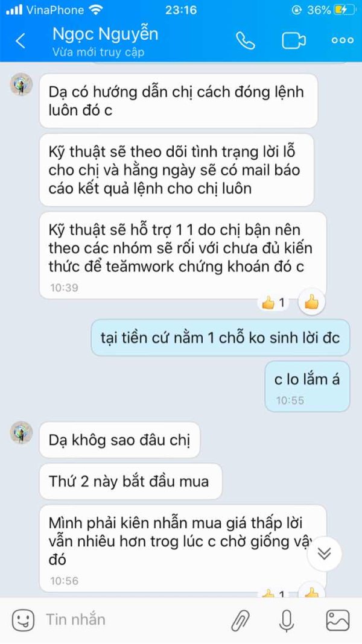Start a video call with Ngọc Nguyễn

[x=294, y=40]
